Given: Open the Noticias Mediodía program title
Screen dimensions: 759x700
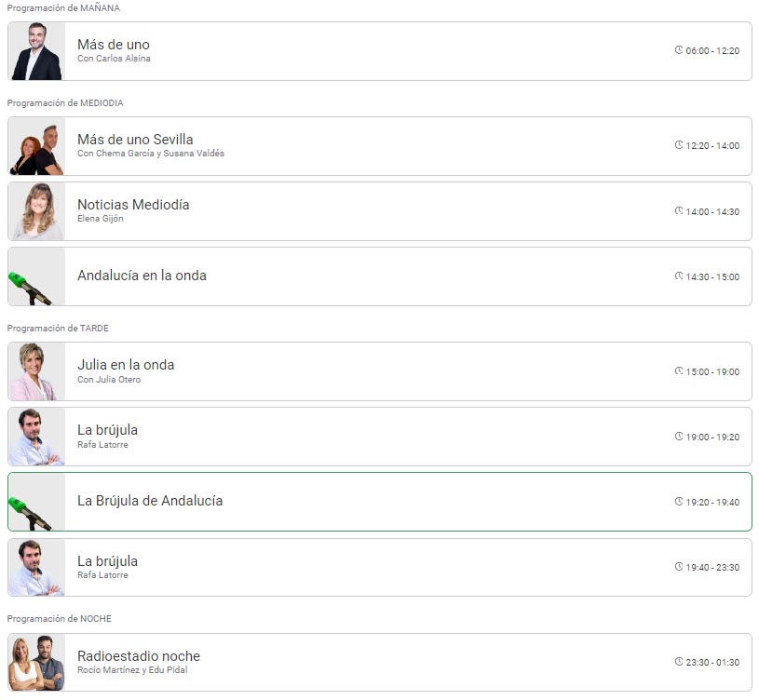Looking at the screenshot, I should point(133,205).
